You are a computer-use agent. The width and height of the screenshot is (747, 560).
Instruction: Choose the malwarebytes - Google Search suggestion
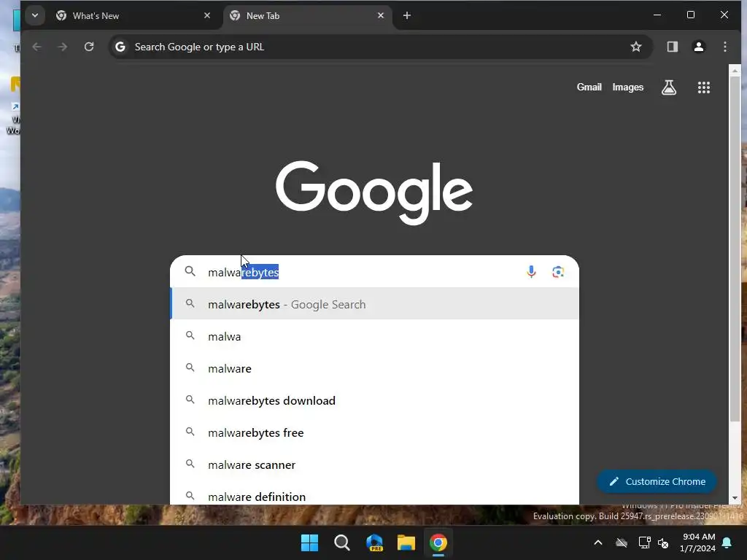point(374,304)
